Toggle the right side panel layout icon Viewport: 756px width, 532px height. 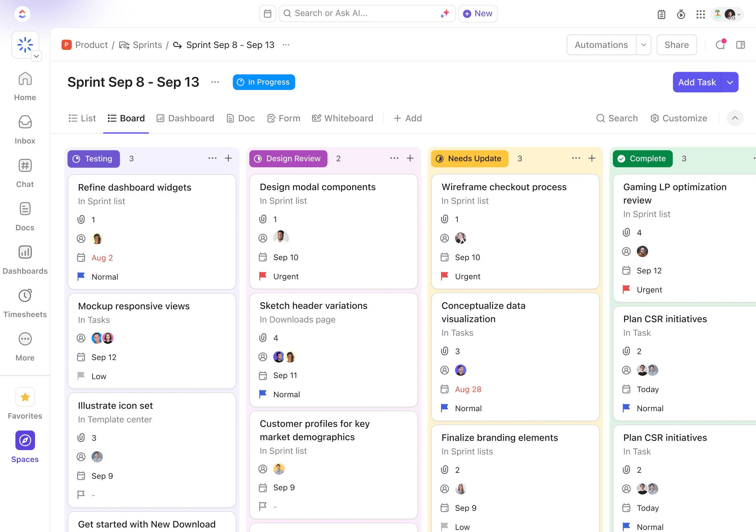(740, 45)
